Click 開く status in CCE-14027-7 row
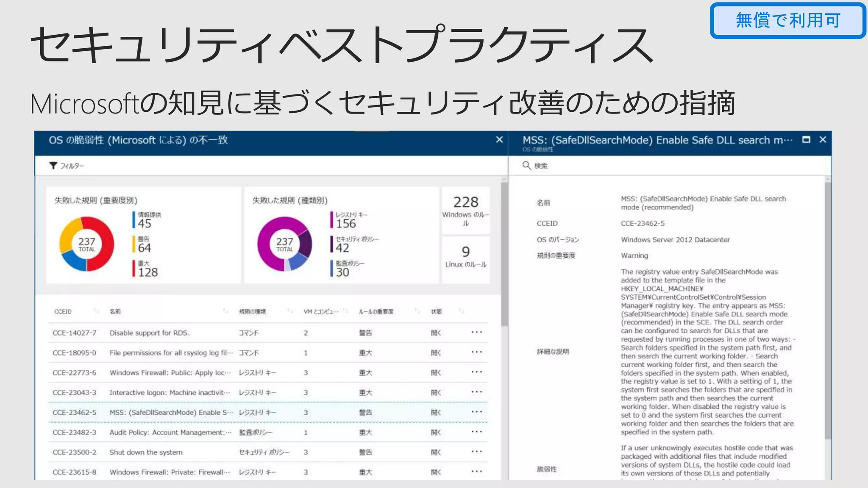The width and height of the screenshot is (868, 488). (x=436, y=333)
